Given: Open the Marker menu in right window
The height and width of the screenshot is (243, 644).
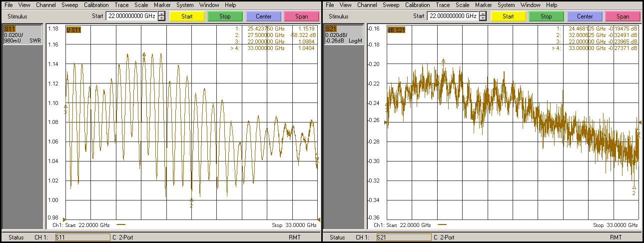Looking at the screenshot, I should point(483,5).
